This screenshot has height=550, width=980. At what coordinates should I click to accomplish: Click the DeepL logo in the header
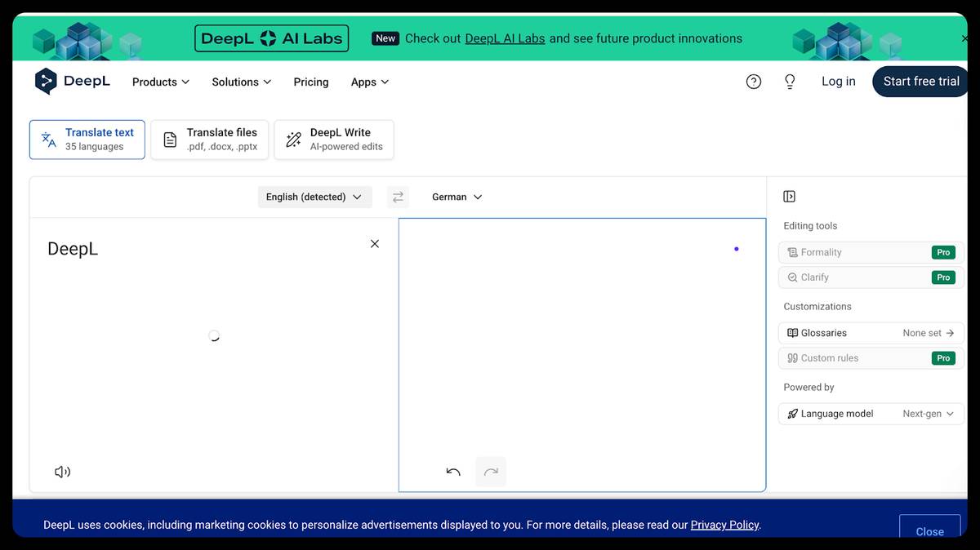[72, 82]
